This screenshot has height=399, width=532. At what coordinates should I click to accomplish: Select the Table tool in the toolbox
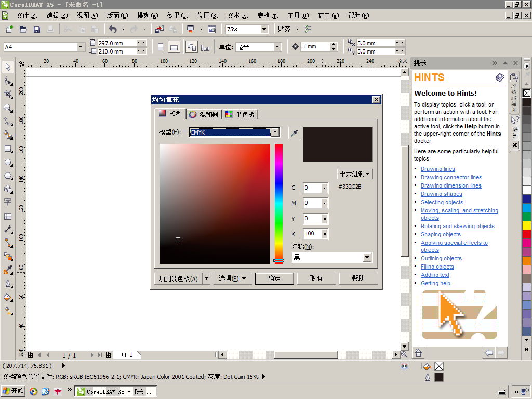tap(8, 216)
